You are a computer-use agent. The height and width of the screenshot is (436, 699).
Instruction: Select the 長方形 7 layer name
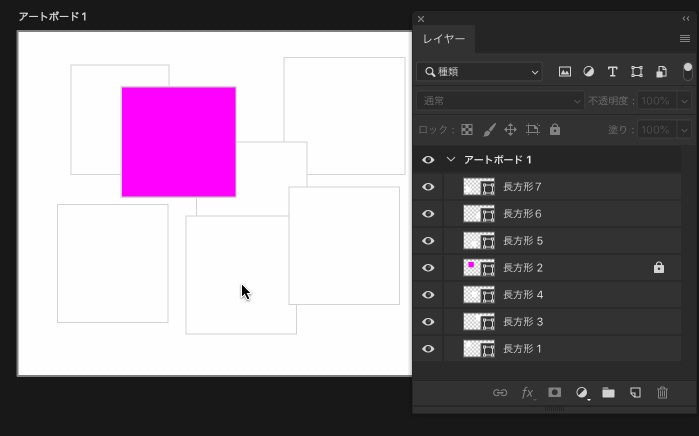click(x=522, y=187)
